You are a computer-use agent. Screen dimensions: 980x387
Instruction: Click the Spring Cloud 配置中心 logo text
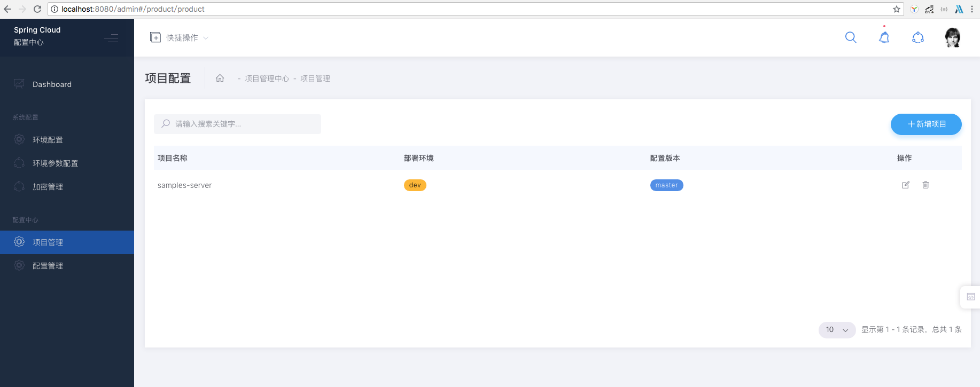click(x=37, y=36)
